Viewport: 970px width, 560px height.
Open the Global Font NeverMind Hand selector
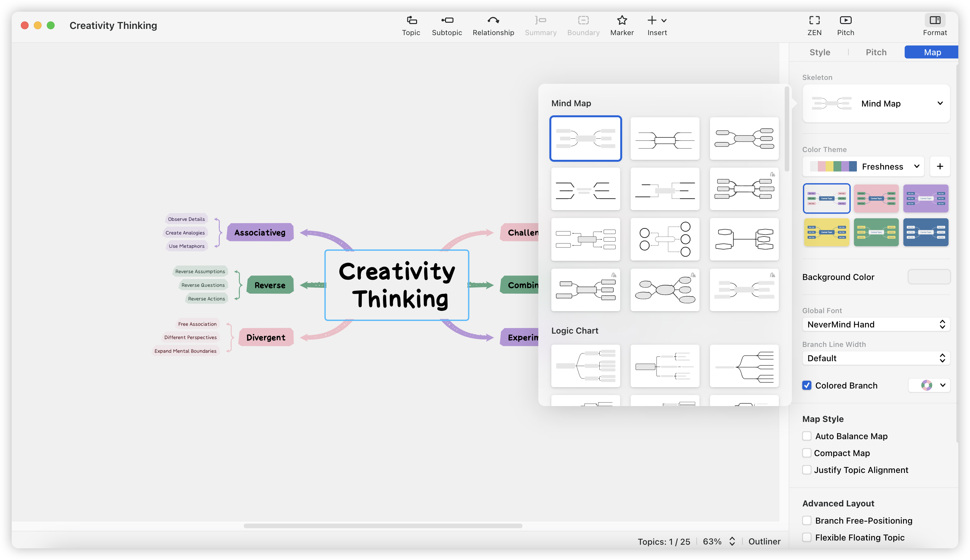coord(876,325)
